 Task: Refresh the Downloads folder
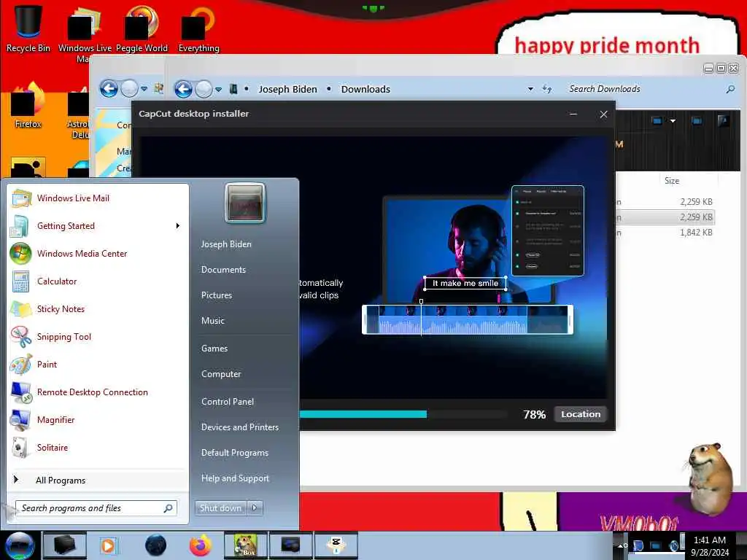(x=547, y=89)
